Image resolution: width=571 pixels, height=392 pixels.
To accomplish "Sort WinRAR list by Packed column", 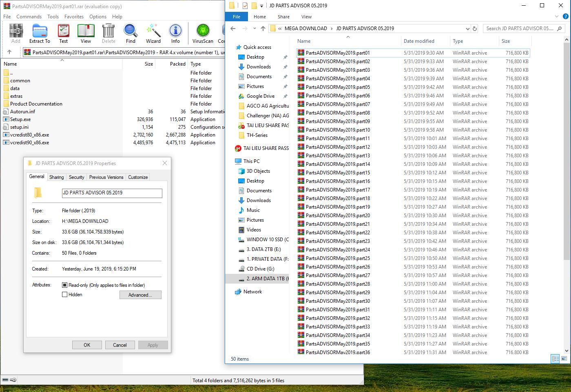I will (x=171, y=64).
